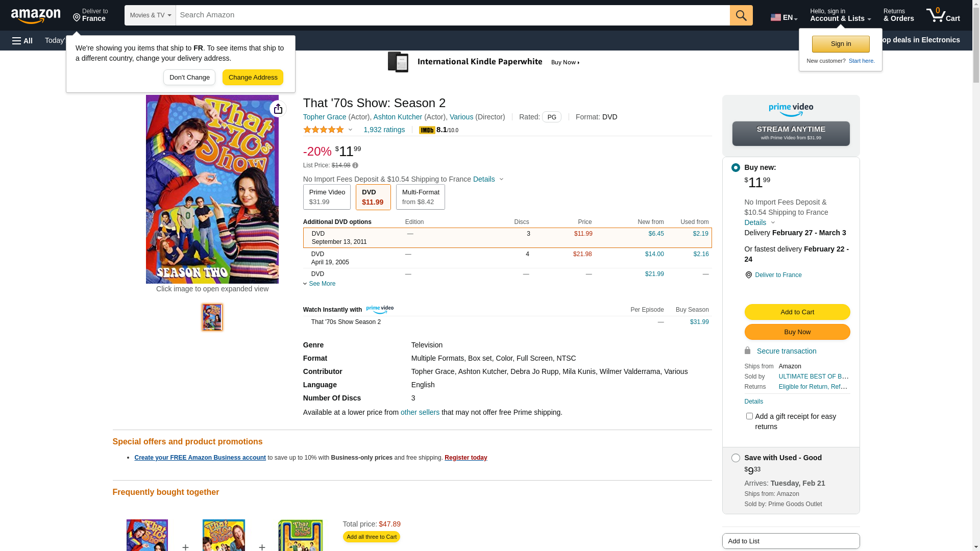Click the list price info icon

[x=355, y=165]
